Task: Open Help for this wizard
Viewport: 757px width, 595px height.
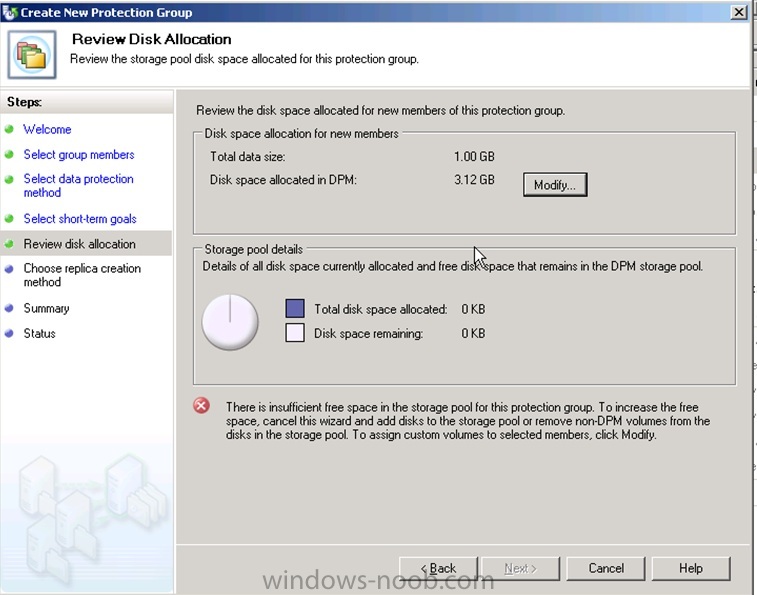Action: coord(691,568)
